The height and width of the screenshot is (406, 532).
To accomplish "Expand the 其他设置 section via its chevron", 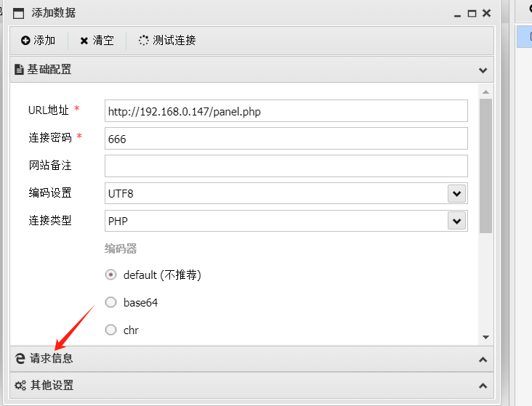I will 483,386.
